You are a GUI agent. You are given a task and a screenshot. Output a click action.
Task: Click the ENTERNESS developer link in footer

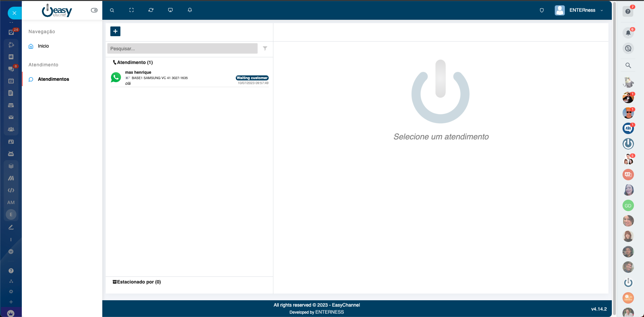click(x=329, y=312)
